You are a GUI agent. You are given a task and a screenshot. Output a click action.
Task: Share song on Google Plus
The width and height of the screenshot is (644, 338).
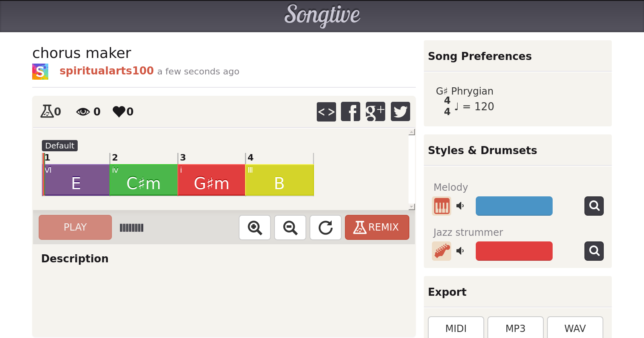point(375,111)
